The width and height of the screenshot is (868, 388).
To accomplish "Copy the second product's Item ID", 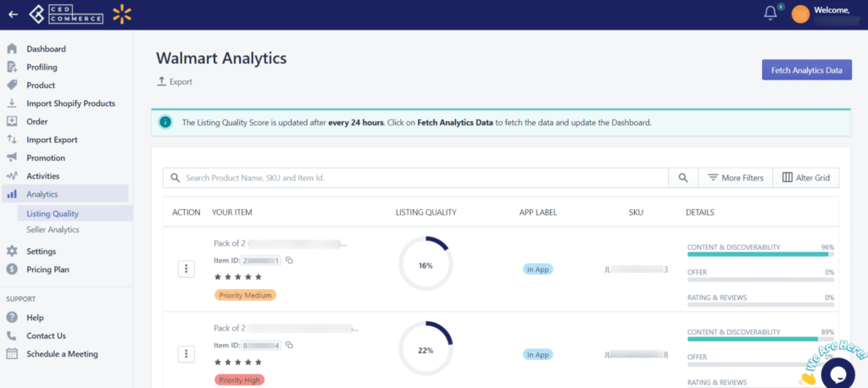I will (290, 346).
